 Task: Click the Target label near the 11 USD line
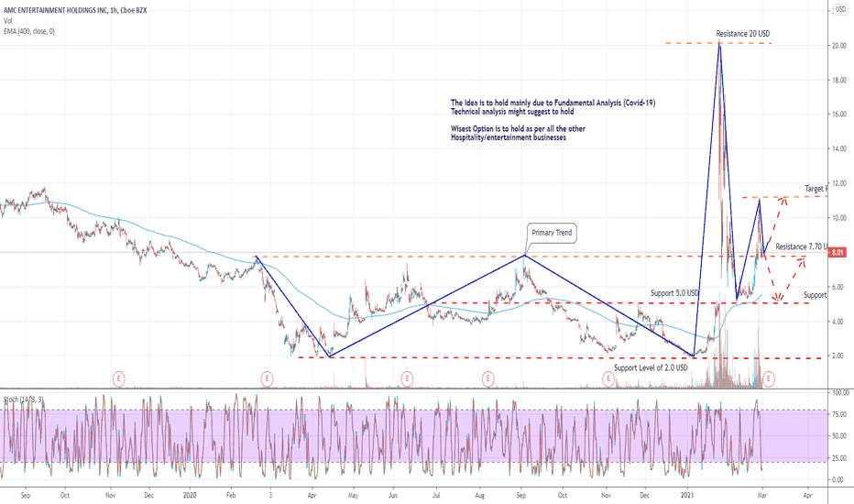point(816,189)
